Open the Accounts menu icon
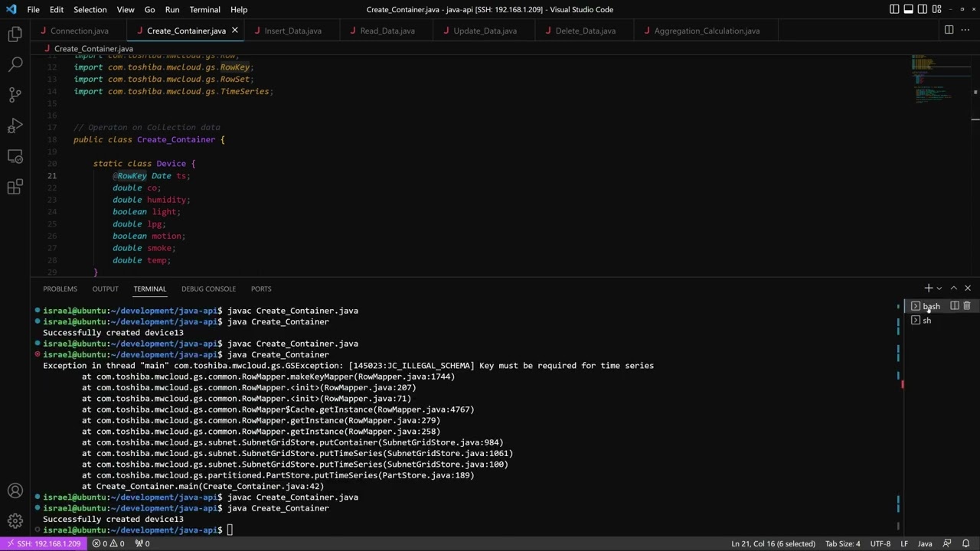This screenshot has width=980, height=551. [x=15, y=491]
